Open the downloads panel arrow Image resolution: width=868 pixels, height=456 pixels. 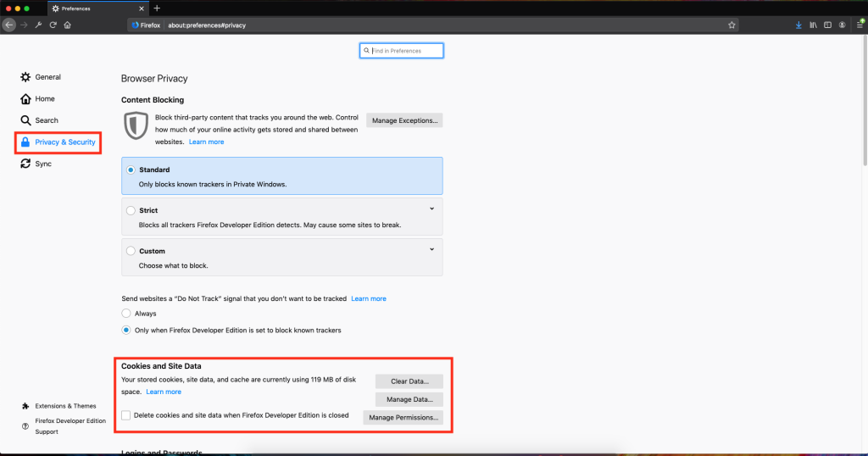[798, 25]
